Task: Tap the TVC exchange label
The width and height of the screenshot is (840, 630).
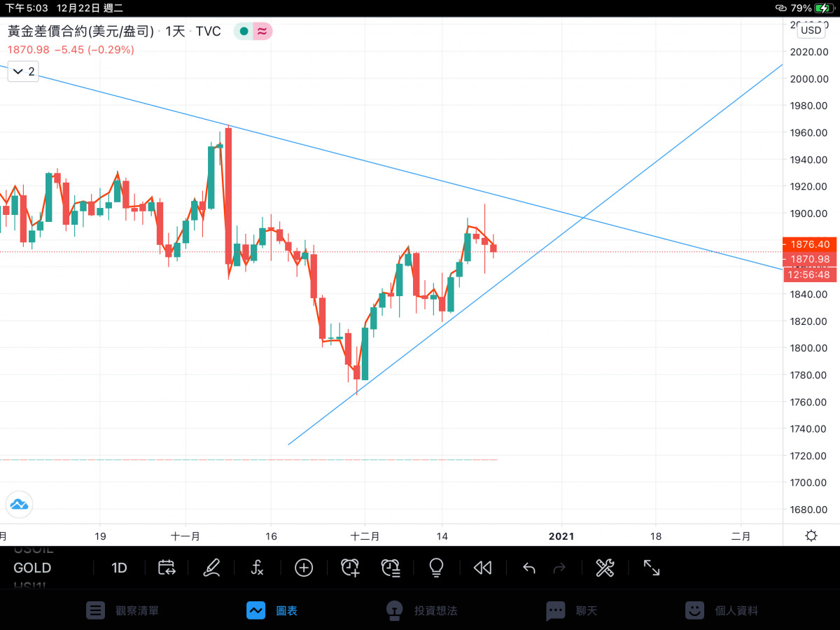Action: point(208,31)
